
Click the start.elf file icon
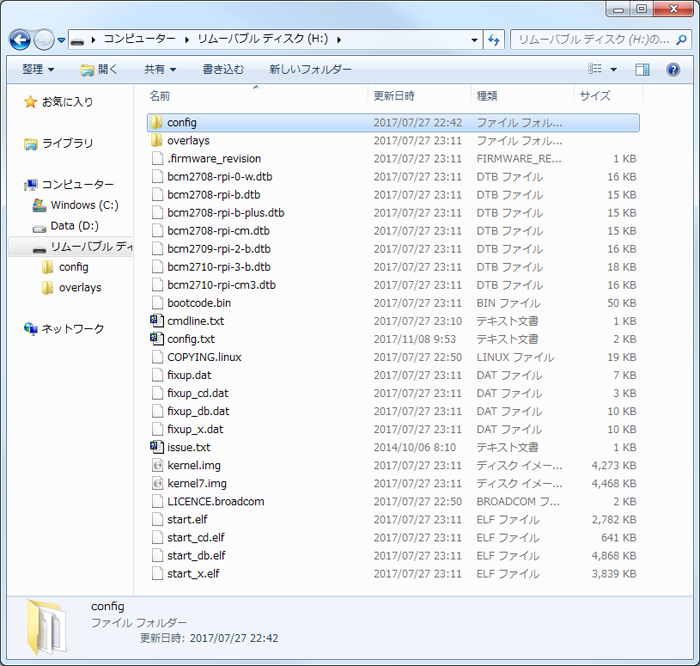coord(157,519)
